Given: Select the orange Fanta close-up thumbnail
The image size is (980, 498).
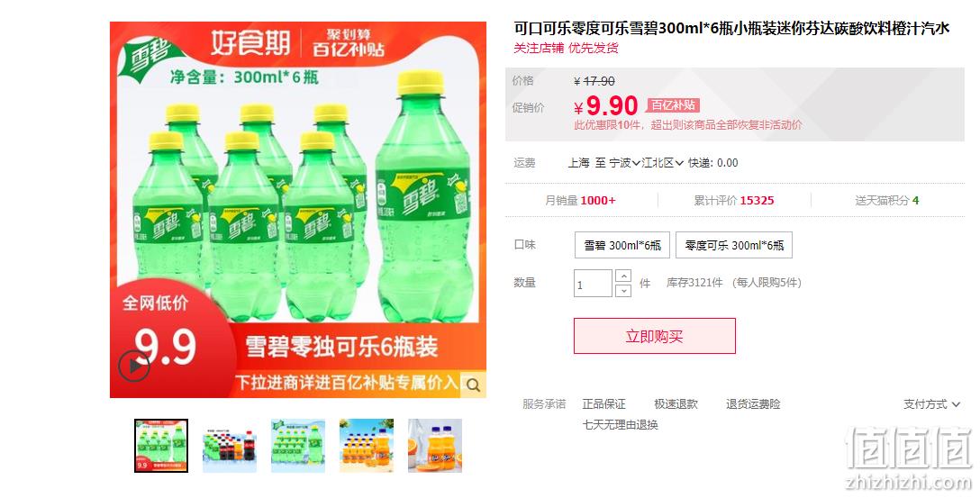Looking at the screenshot, I should coord(435,446).
